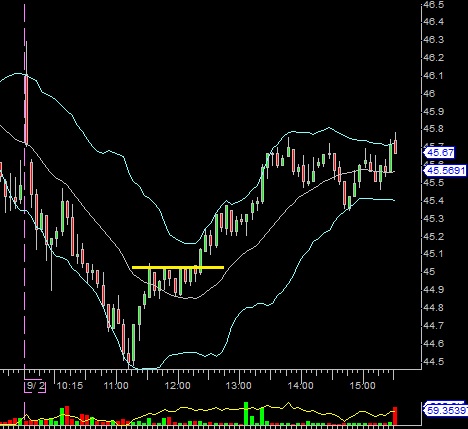Click the 45 price axis label
The width and height of the screenshot is (468, 429).
[429, 272]
